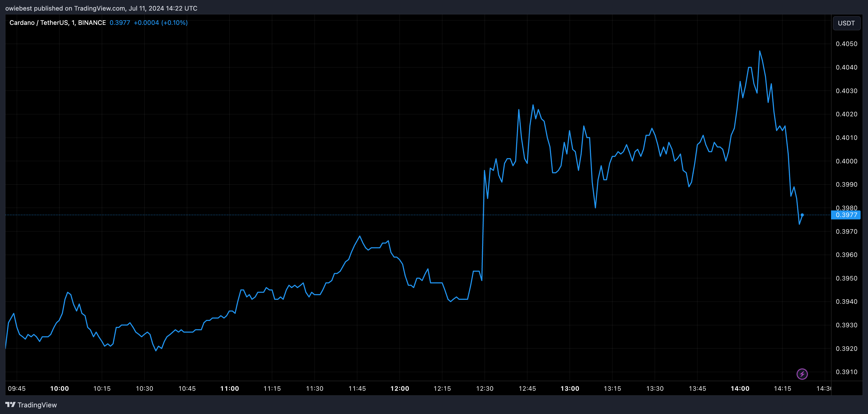Click the 10:30 time axis label
This screenshot has height=414, width=868.
(144, 388)
